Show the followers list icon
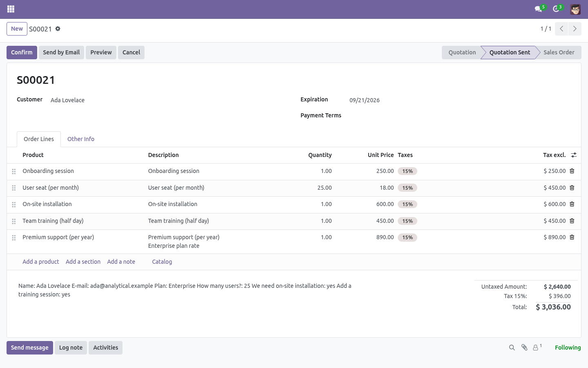The image size is (588, 368). point(537,347)
